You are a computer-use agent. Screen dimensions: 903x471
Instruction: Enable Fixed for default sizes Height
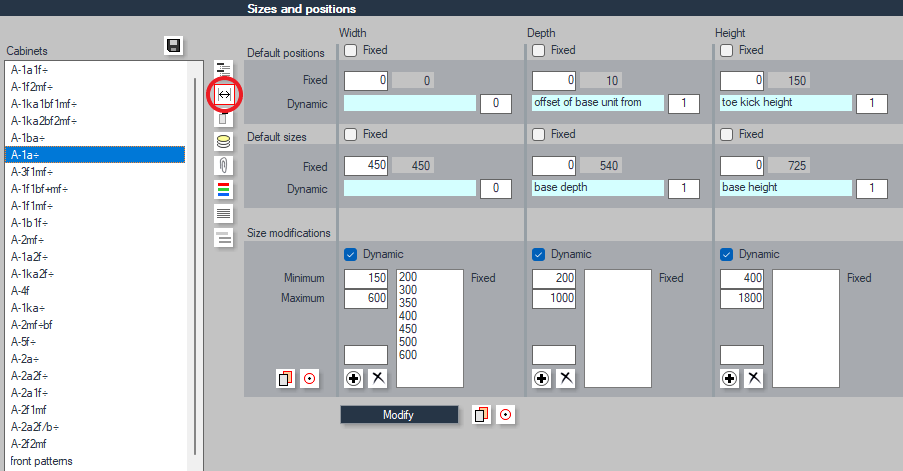pyautogui.click(x=727, y=135)
